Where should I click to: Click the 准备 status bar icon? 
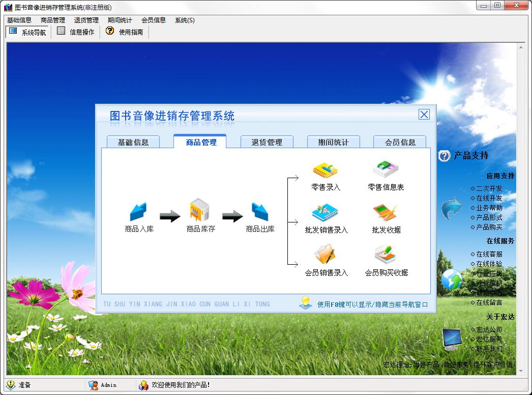(11, 385)
